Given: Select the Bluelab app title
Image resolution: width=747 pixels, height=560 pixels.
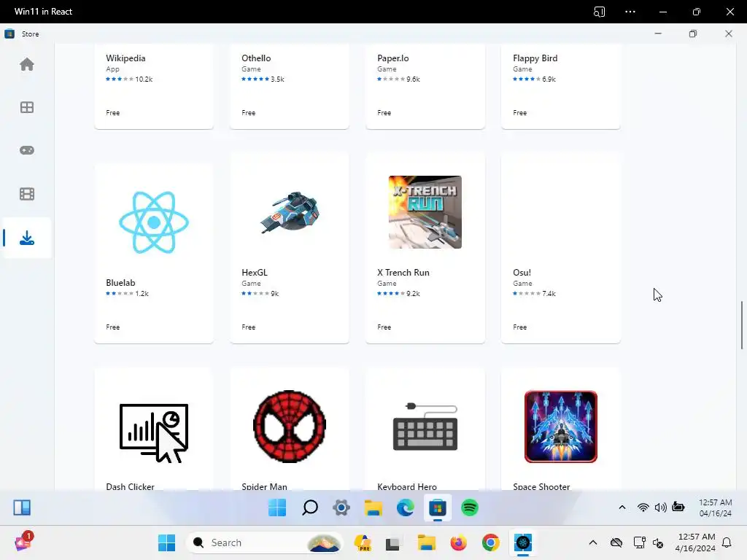Looking at the screenshot, I should tap(120, 282).
